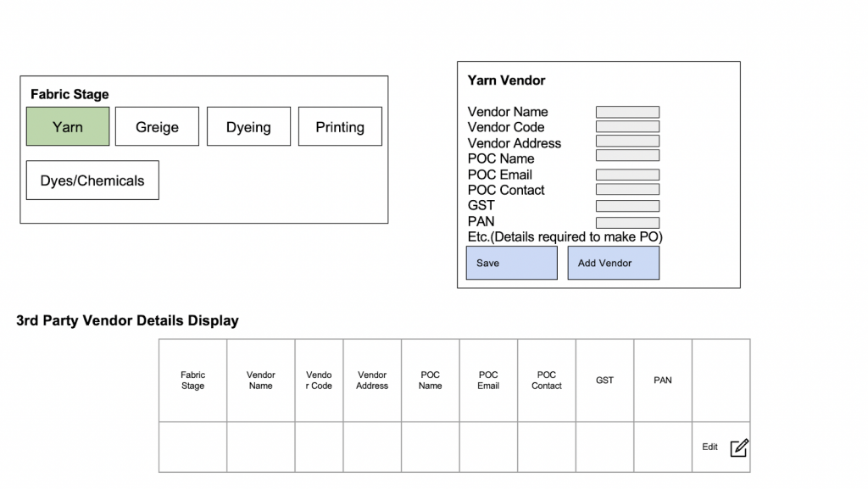Click into the PAN input field
The width and height of the screenshot is (868, 489).
(x=627, y=223)
